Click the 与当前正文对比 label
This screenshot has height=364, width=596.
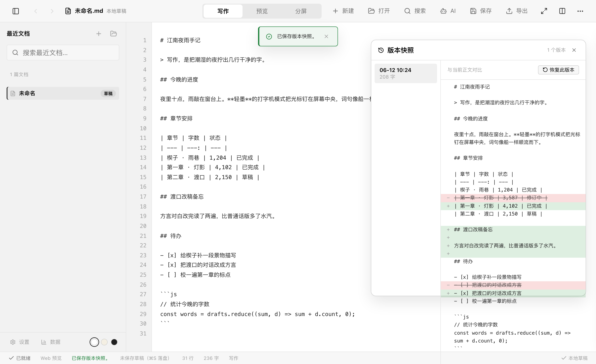click(465, 70)
